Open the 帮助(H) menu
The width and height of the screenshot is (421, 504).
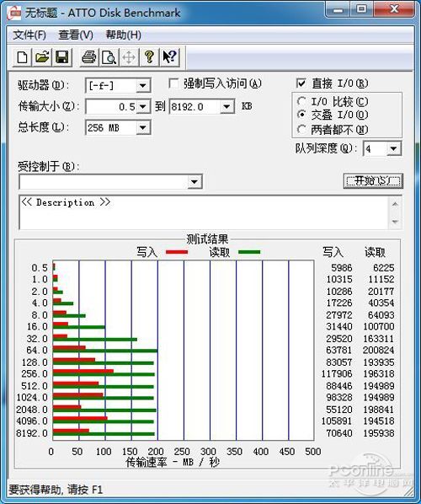[x=123, y=35]
